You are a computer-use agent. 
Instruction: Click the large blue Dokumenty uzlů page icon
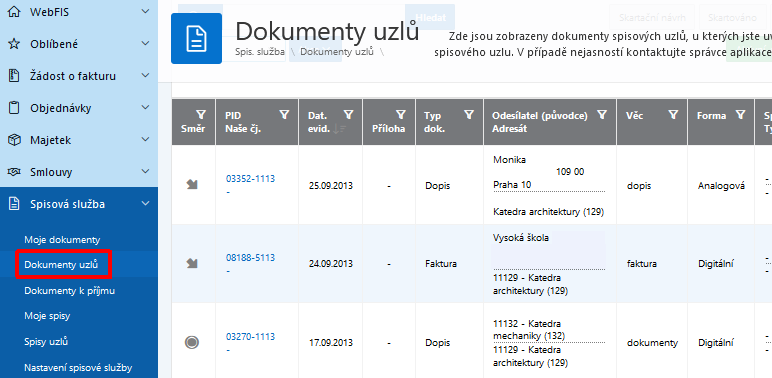click(196, 38)
